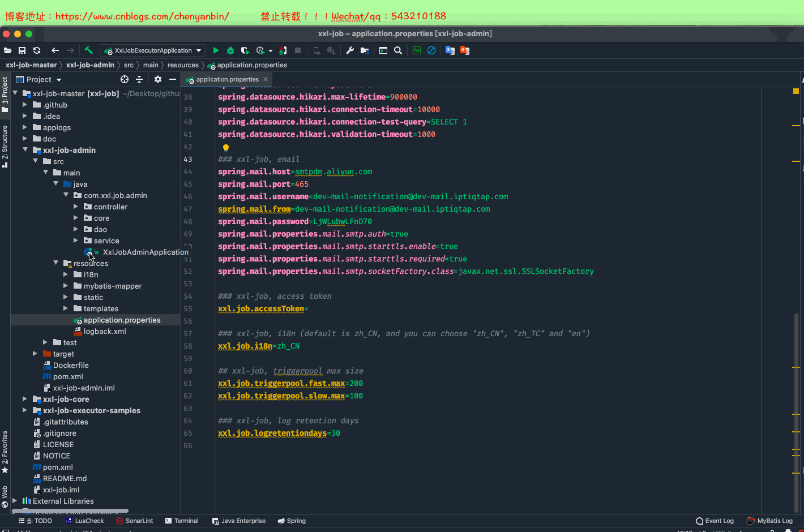This screenshot has width=804, height=532.
Task: Expand the xxl-job-core module
Action: [25, 399]
